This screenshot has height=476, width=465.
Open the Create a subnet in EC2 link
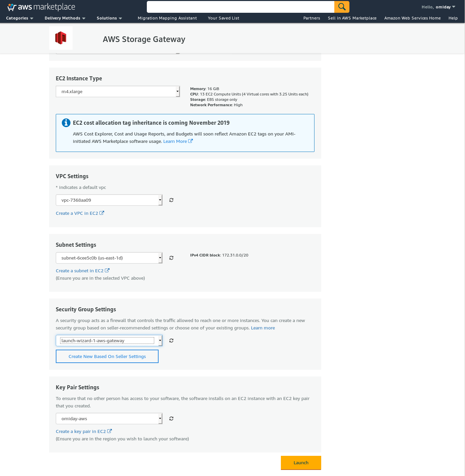coord(80,271)
